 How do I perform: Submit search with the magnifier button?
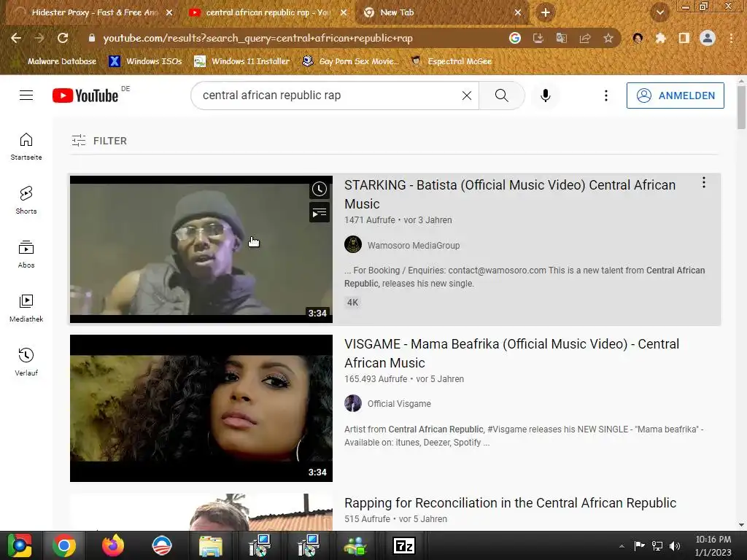click(x=502, y=96)
